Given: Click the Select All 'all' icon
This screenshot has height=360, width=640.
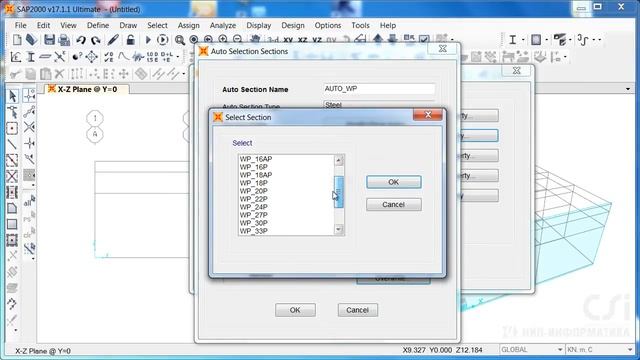Looking at the screenshot, I should click(x=29, y=201).
